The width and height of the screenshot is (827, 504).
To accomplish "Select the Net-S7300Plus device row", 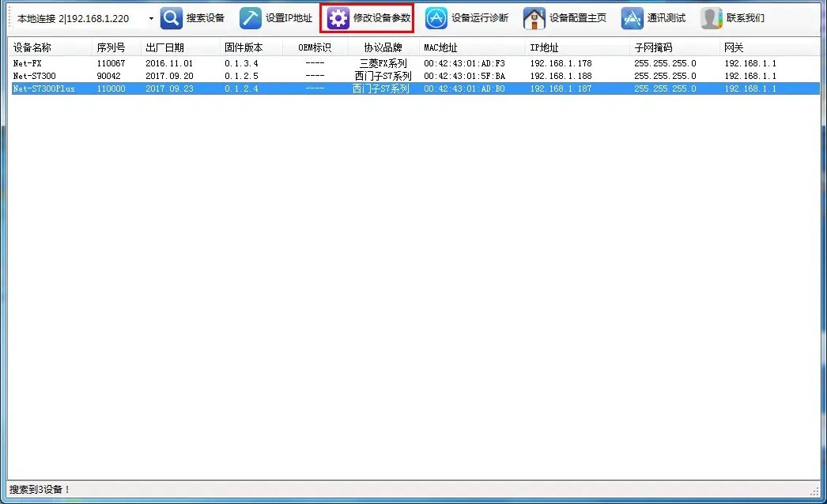I will point(414,88).
